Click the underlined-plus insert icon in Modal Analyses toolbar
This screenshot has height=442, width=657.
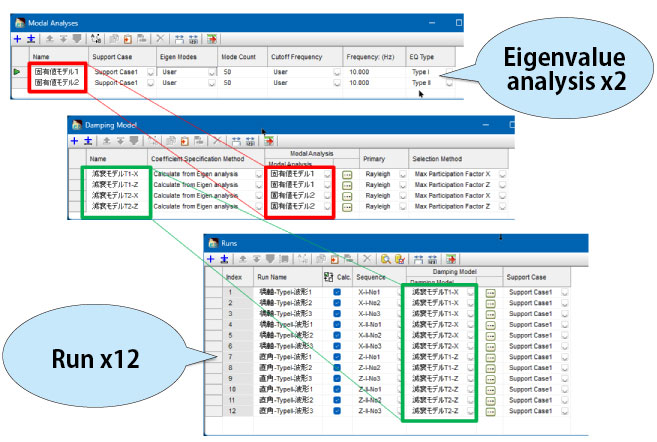pos(31,39)
